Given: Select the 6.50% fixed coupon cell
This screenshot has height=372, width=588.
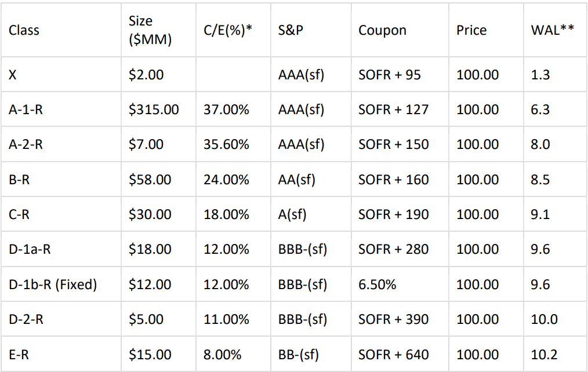Looking at the screenshot, I should [378, 285].
